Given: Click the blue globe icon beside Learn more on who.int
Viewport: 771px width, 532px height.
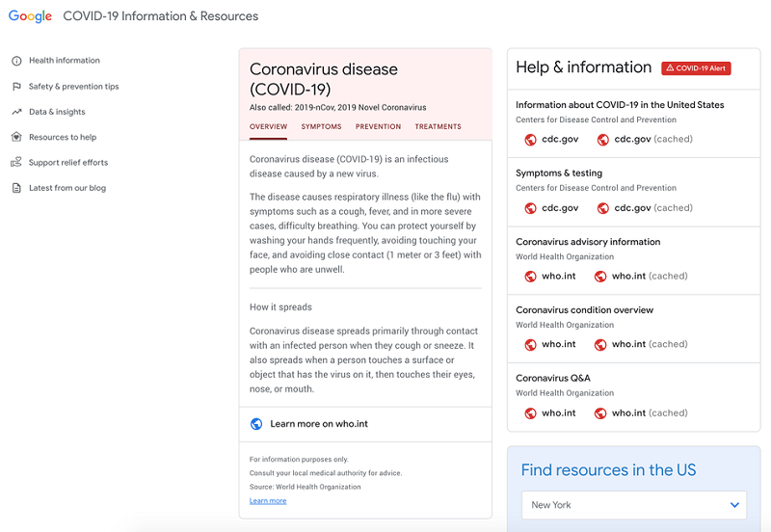Looking at the screenshot, I should pyautogui.click(x=256, y=424).
